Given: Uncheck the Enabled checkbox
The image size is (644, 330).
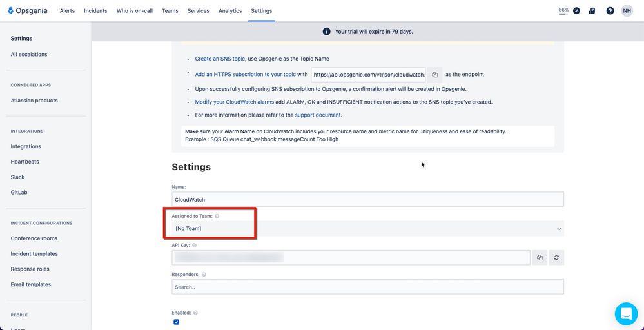Looking at the screenshot, I should pyautogui.click(x=176, y=322).
